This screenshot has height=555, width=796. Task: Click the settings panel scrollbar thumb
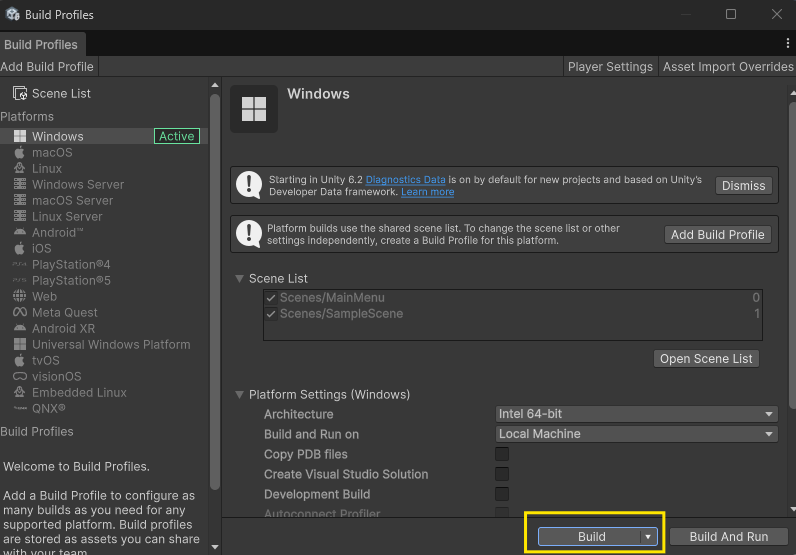pyautogui.click(x=792, y=255)
